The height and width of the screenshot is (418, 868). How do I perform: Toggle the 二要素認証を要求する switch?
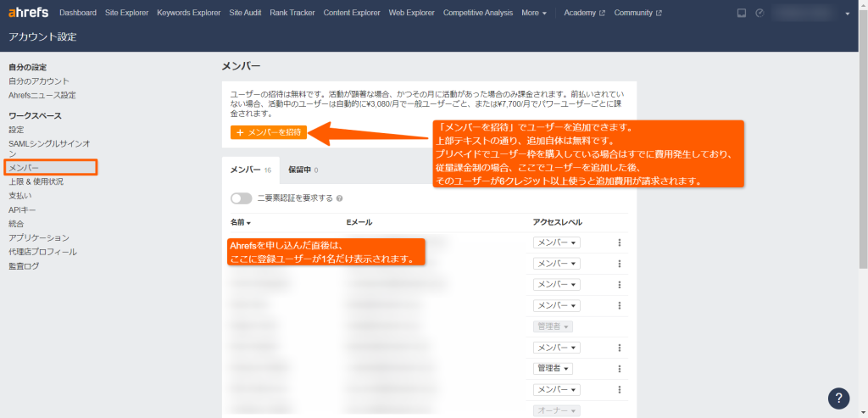(242, 198)
